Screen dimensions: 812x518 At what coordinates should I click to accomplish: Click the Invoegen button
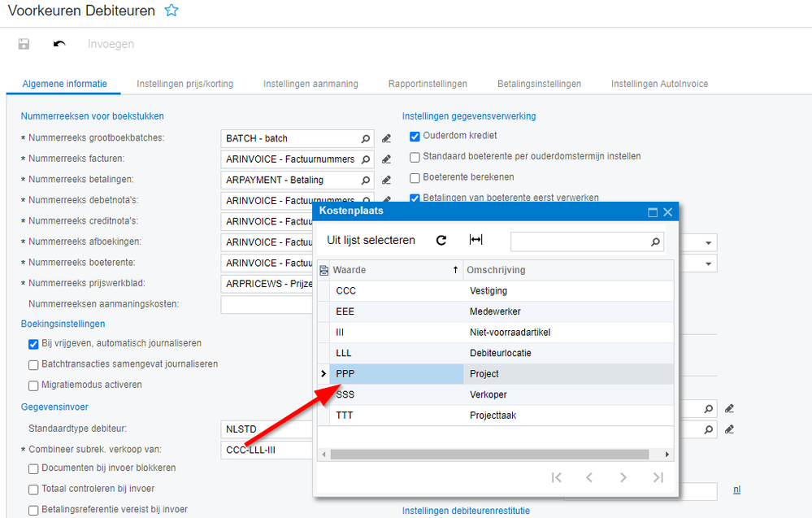(111, 44)
